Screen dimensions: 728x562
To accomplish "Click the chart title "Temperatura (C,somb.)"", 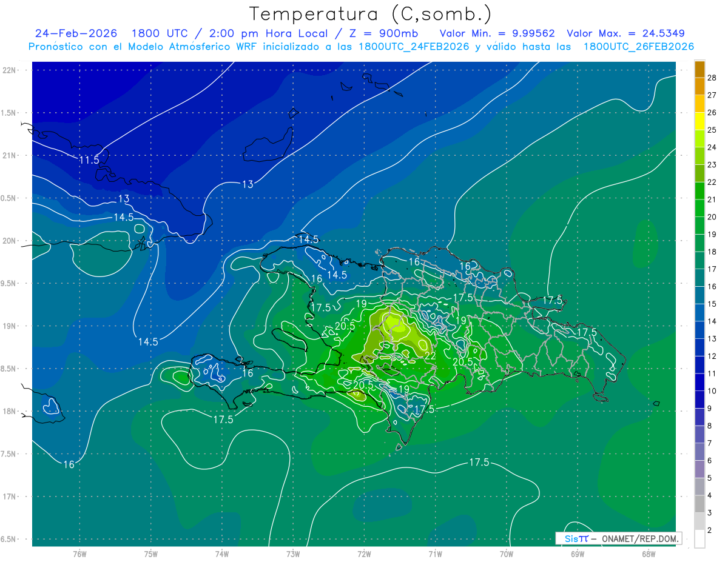I will pyautogui.click(x=371, y=13).
